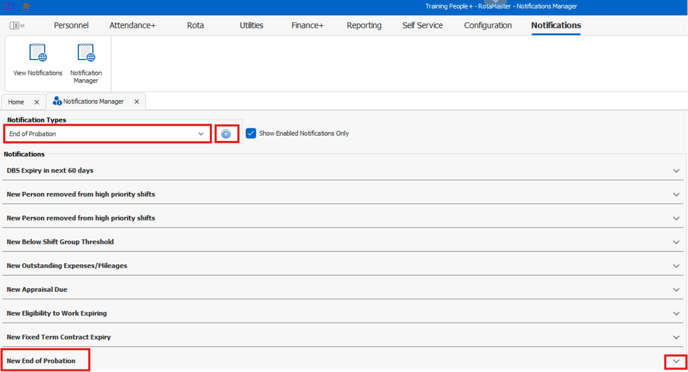688x372 pixels.
Task: Open the ribbon layout menu icon beside Personnel
Action: pos(17,25)
